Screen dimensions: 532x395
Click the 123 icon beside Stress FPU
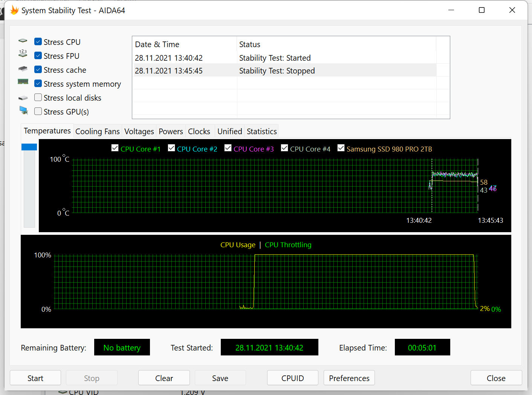point(23,53)
